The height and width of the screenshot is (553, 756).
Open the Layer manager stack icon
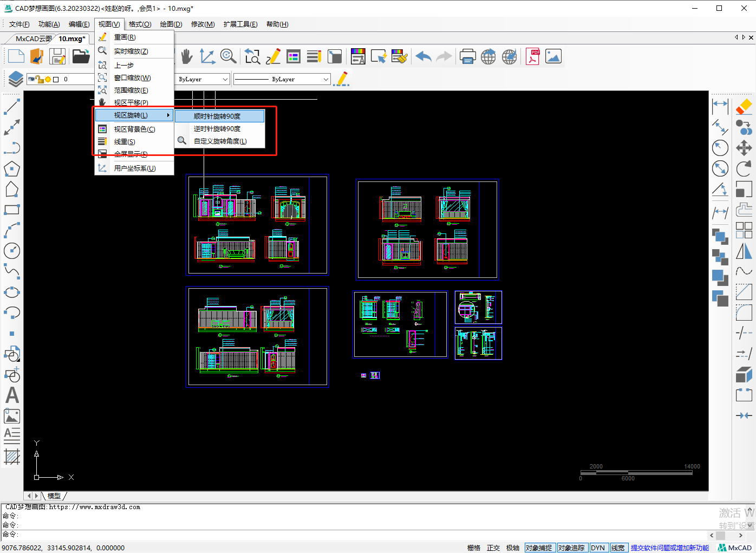[16, 79]
